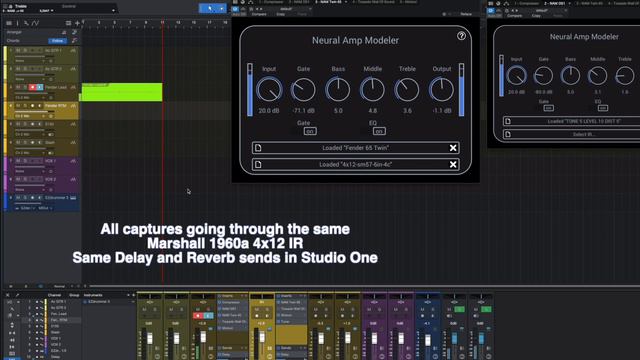Click the VOX 1 mixer channel fader
Image resolution: width=640 pixels, height=360 pixels.
374,338
